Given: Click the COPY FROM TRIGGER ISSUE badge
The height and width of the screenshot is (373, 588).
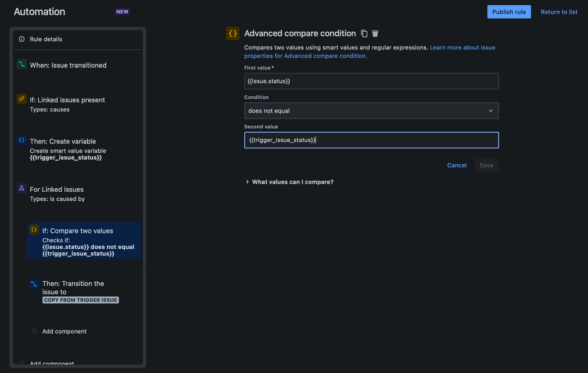Looking at the screenshot, I should point(81,300).
